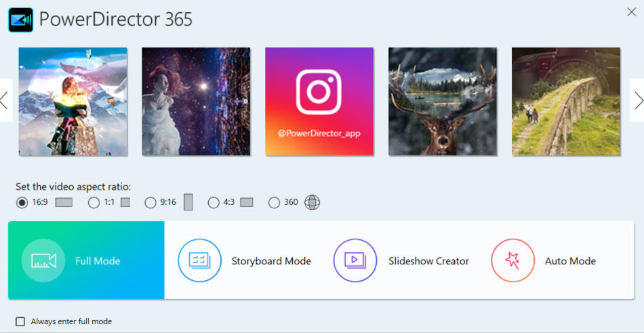
Task: Select the 360 video radio button
Action: [x=274, y=202]
